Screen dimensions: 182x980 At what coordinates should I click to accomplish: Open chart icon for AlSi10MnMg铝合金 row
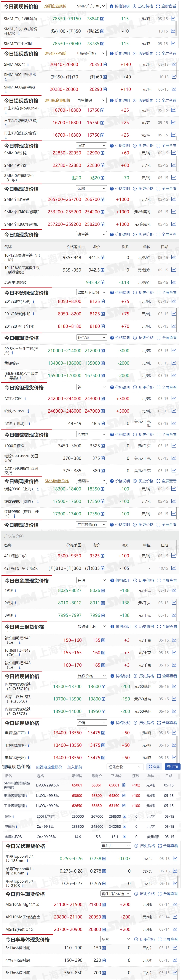click(175, 904)
